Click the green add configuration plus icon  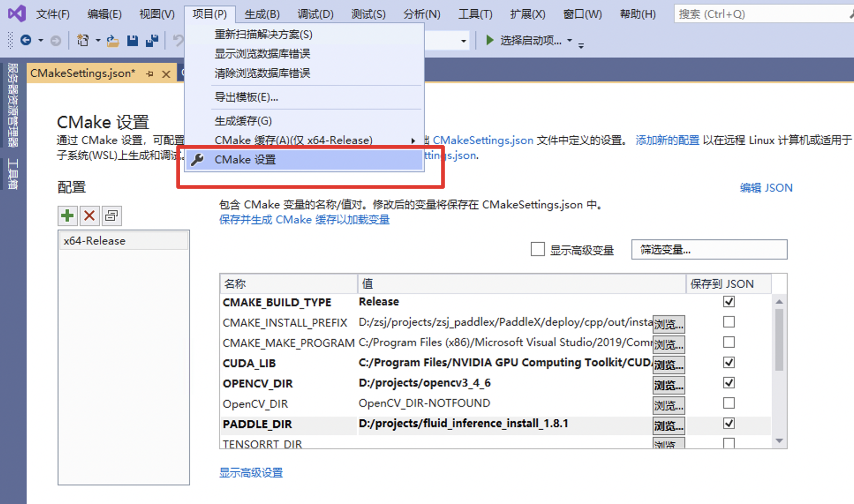click(x=68, y=216)
